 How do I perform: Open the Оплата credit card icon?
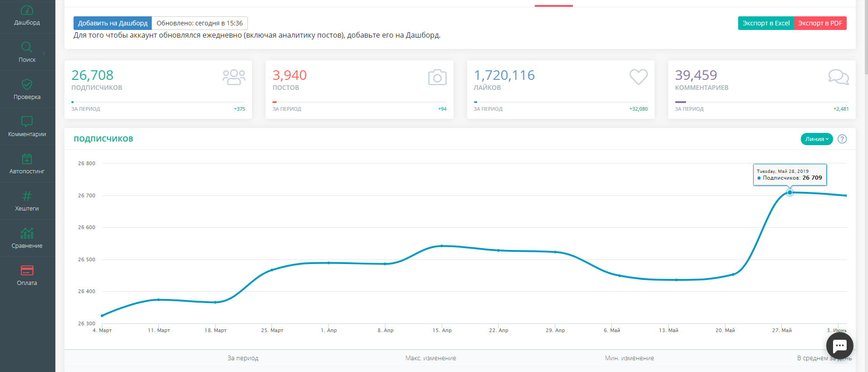click(x=27, y=270)
